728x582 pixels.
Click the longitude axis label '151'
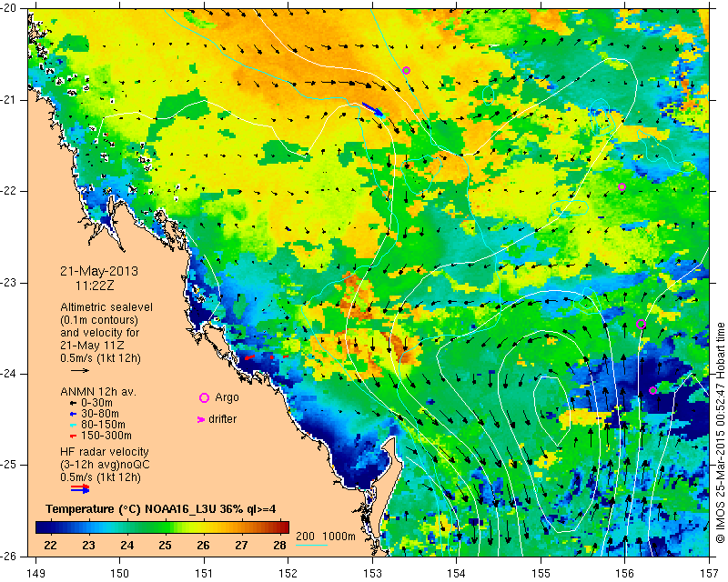204,574
